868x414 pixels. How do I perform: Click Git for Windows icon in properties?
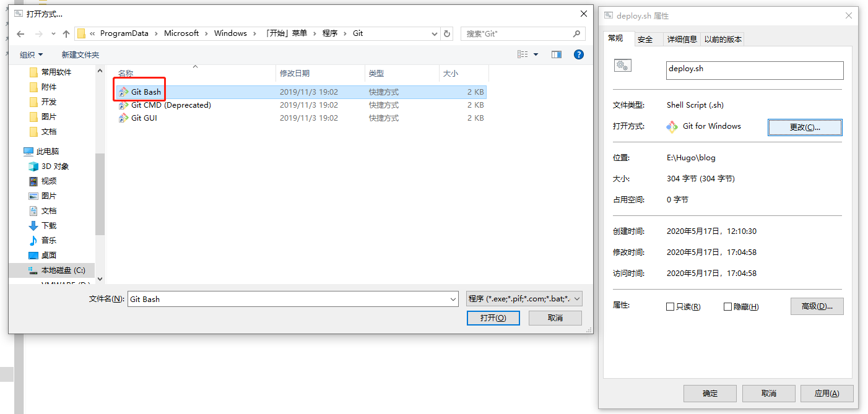[x=672, y=126]
